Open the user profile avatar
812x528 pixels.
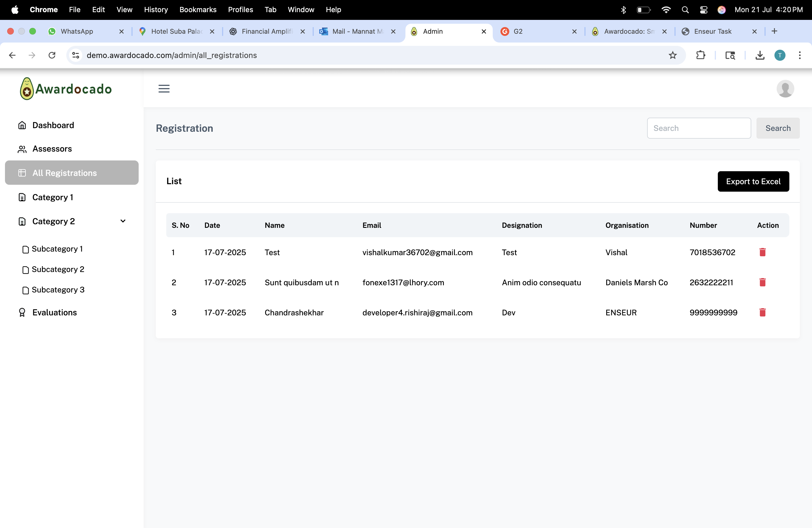[785, 89]
